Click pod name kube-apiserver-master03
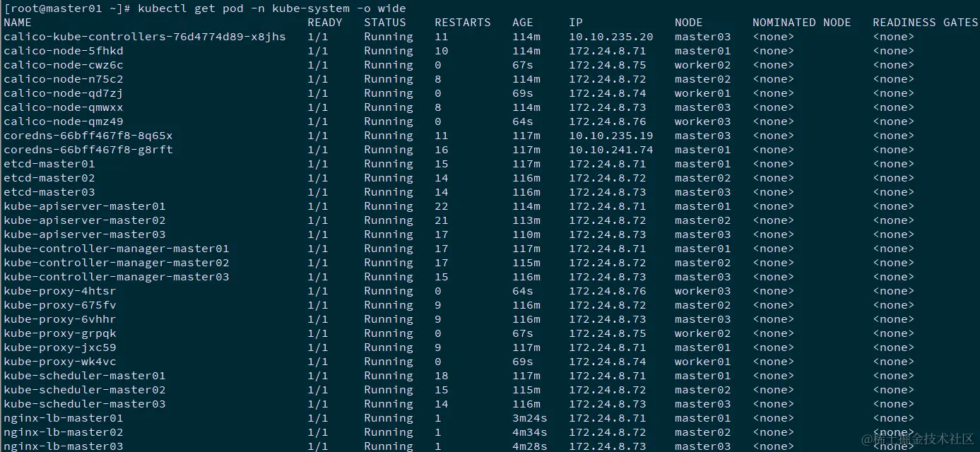980x452 pixels. (85, 234)
